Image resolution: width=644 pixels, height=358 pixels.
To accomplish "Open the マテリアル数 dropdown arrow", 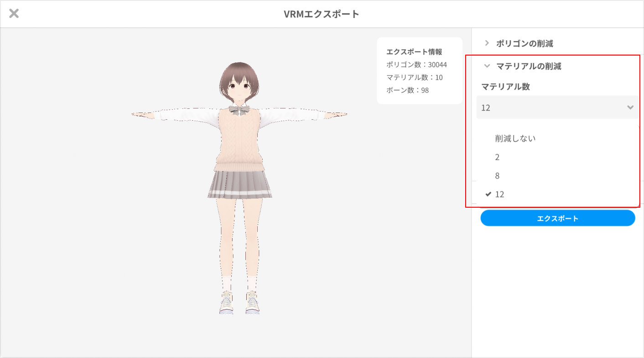I will click(630, 107).
